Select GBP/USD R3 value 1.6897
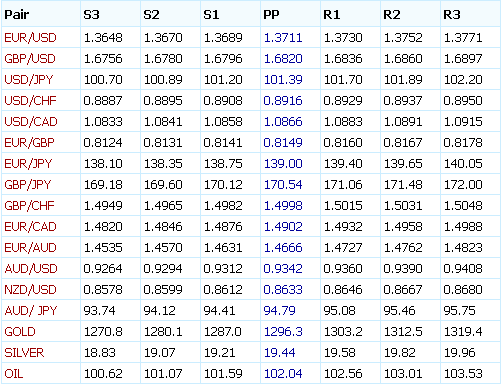This screenshot has height=387, width=502. pos(463,59)
